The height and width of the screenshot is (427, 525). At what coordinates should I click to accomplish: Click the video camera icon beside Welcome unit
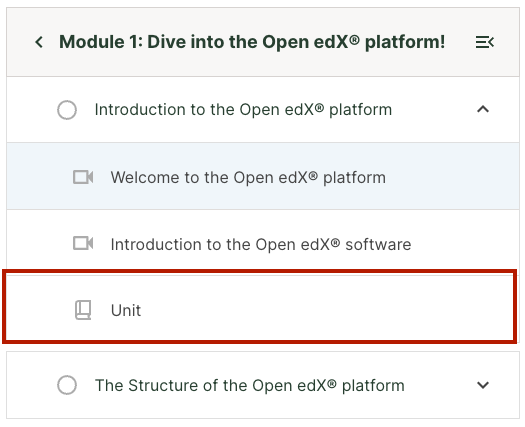(83, 177)
